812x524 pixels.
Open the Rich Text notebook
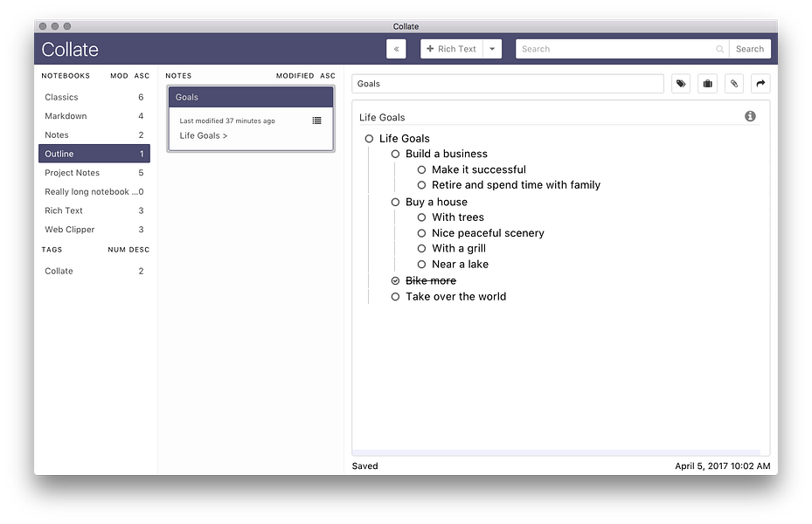point(94,210)
